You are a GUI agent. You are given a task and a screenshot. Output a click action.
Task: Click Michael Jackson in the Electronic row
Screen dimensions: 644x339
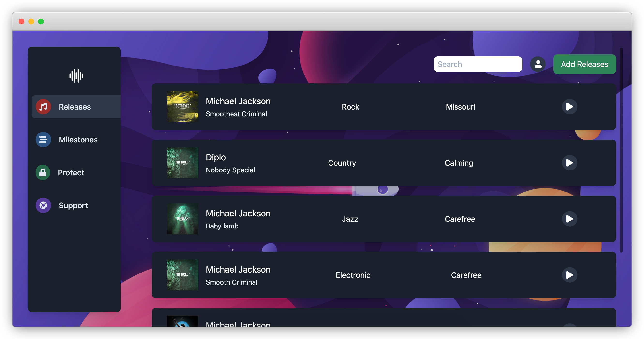coord(238,270)
